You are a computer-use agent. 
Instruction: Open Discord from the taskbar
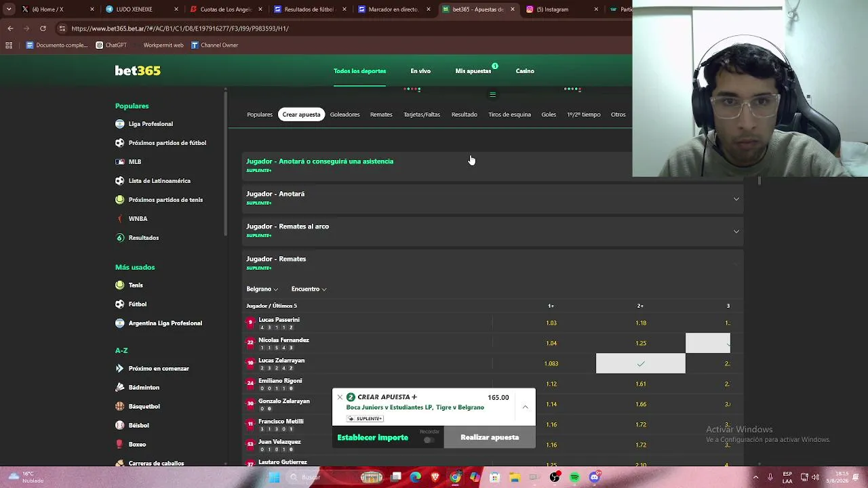pyautogui.click(x=595, y=477)
